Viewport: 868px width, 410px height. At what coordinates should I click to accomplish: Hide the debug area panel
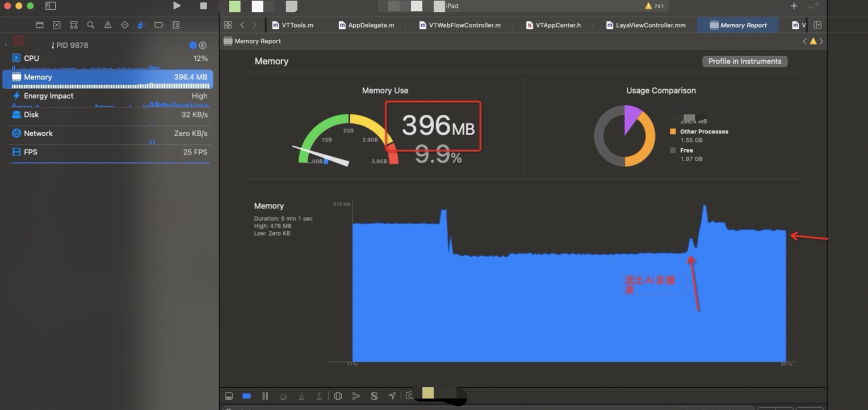[229, 396]
